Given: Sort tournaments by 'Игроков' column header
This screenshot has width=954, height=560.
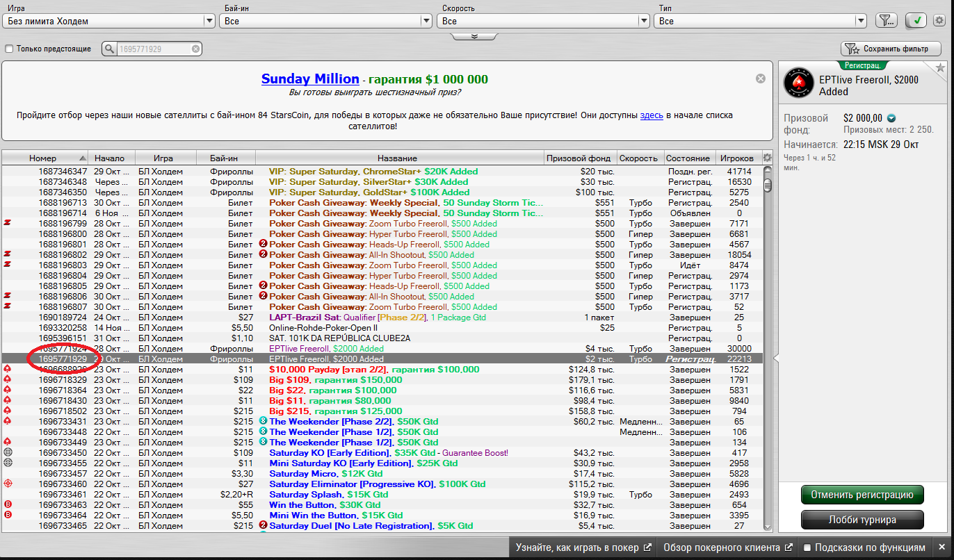Looking at the screenshot, I should coord(736,158).
